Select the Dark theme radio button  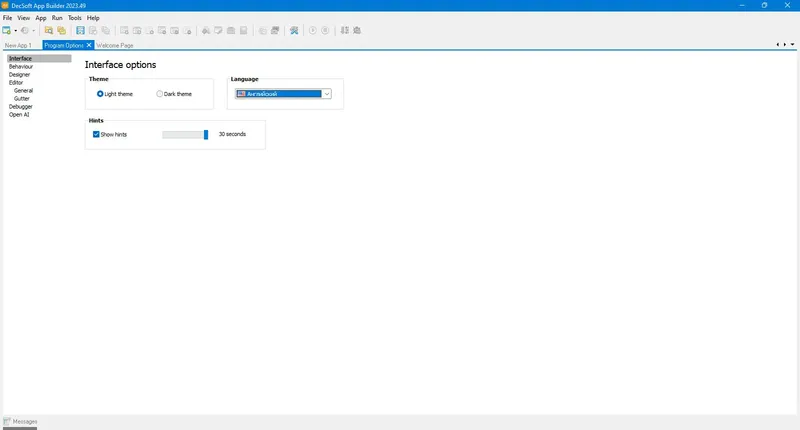(160, 94)
